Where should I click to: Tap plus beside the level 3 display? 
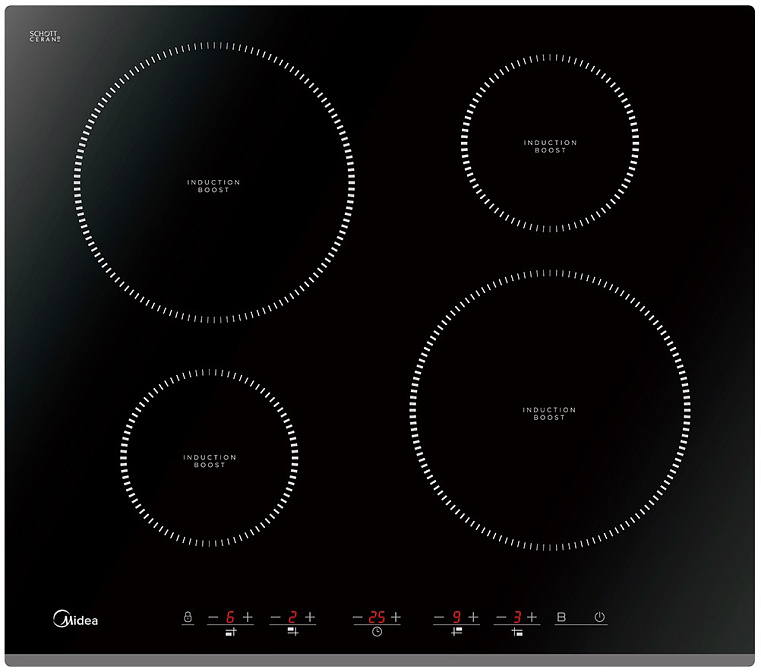(x=532, y=617)
